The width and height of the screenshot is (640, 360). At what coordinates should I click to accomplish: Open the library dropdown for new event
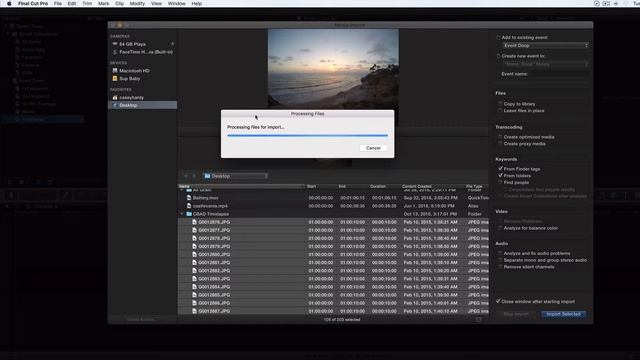[x=545, y=64]
